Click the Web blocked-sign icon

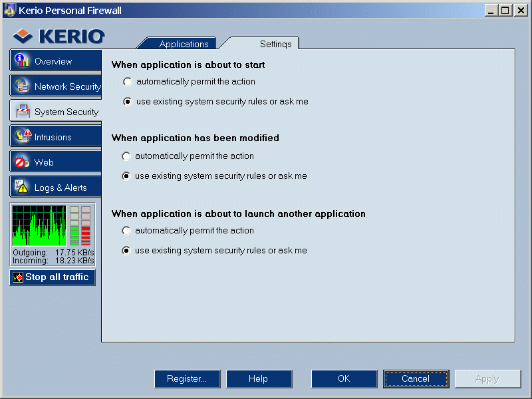tap(21, 162)
